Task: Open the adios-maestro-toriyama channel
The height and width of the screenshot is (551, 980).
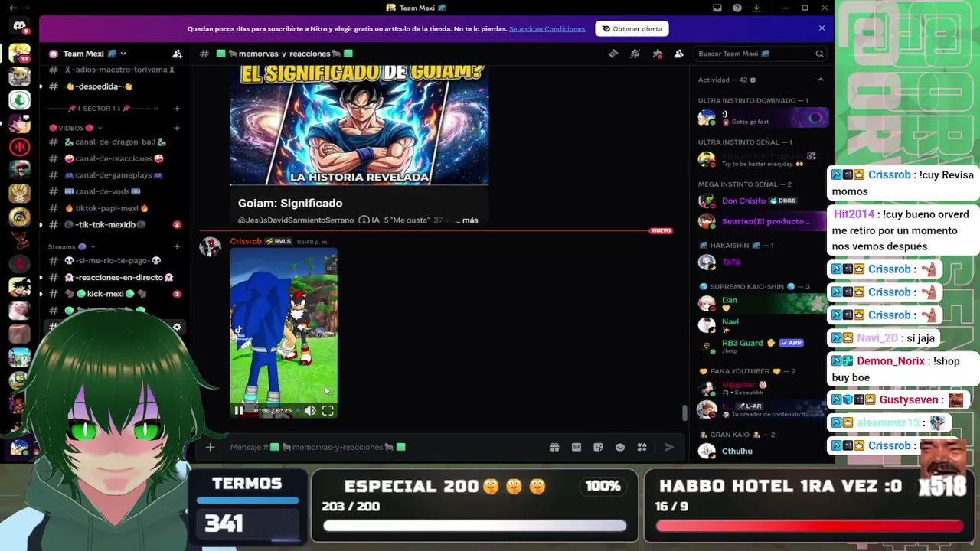Action: click(x=115, y=70)
